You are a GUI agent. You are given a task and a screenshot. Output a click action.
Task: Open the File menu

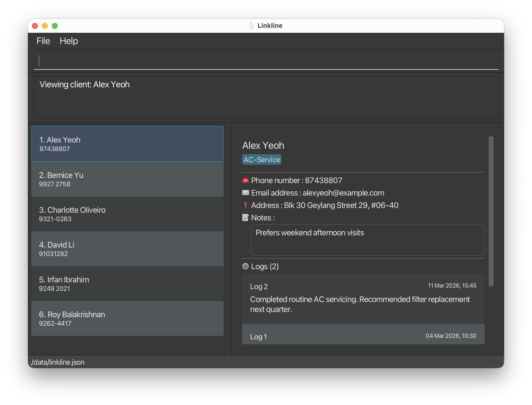click(x=43, y=41)
